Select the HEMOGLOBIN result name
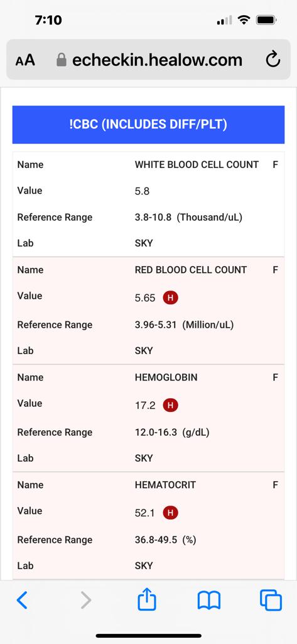The width and height of the screenshot is (297, 644). [166, 377]
